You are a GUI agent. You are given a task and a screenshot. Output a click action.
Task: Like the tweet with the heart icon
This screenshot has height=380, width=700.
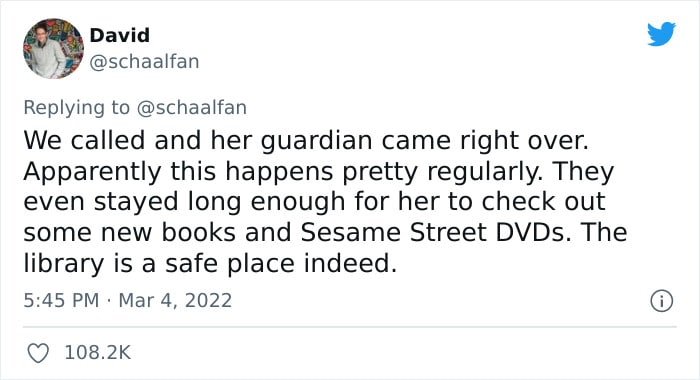(x=38, y=353)
